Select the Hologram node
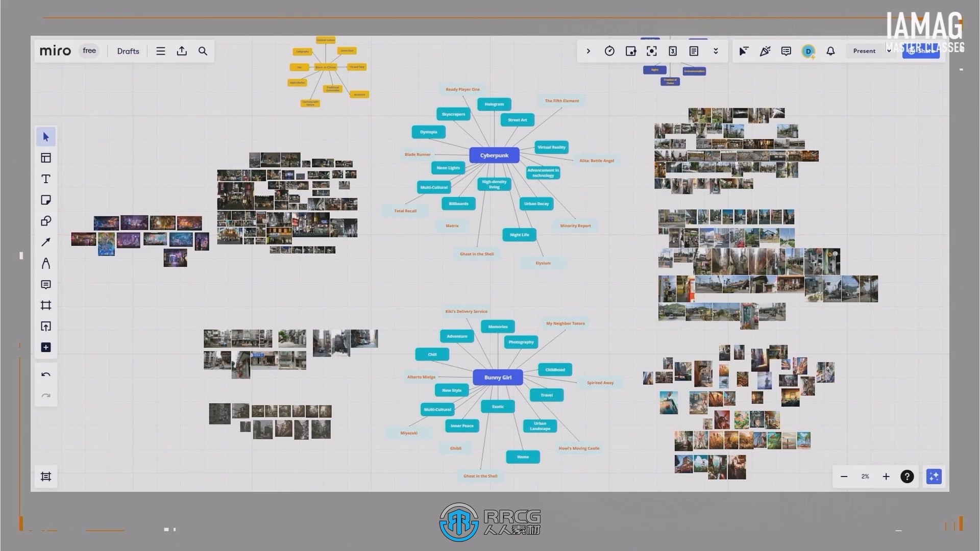The image size is (980, 551). click(x=494, y=104)
